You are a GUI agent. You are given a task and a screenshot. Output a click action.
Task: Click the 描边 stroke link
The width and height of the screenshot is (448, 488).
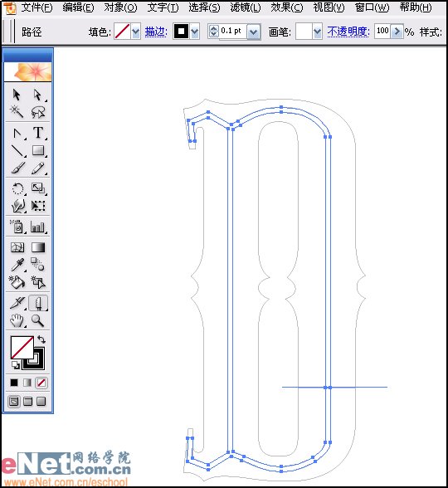pyautogui.click(x=156, y=32)
